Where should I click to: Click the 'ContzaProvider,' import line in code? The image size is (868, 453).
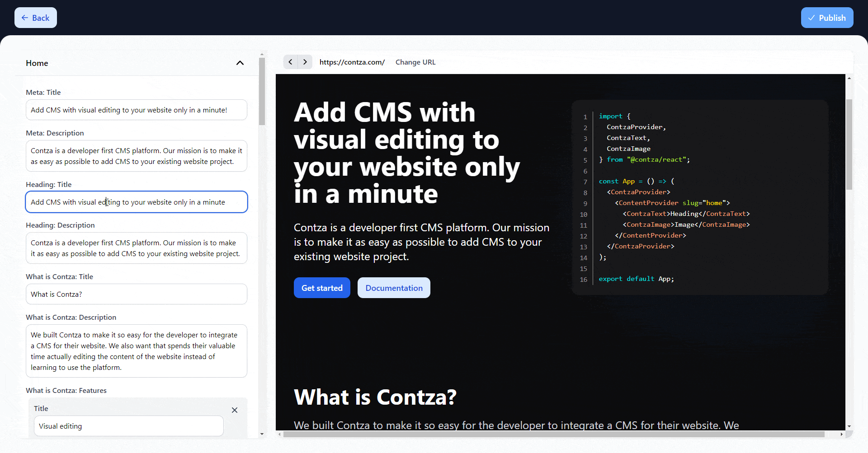(x=636, y=127)
